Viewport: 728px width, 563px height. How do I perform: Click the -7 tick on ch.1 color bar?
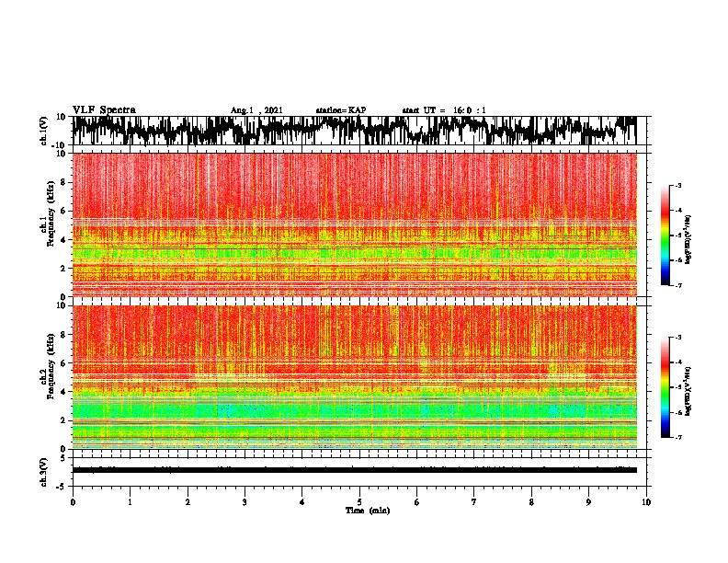(677, 285)
